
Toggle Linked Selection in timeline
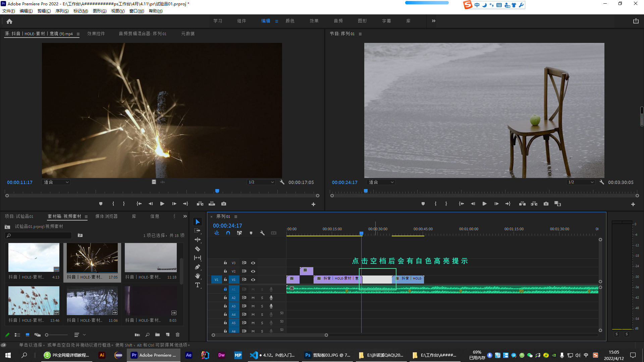click(x=239, y=233)
